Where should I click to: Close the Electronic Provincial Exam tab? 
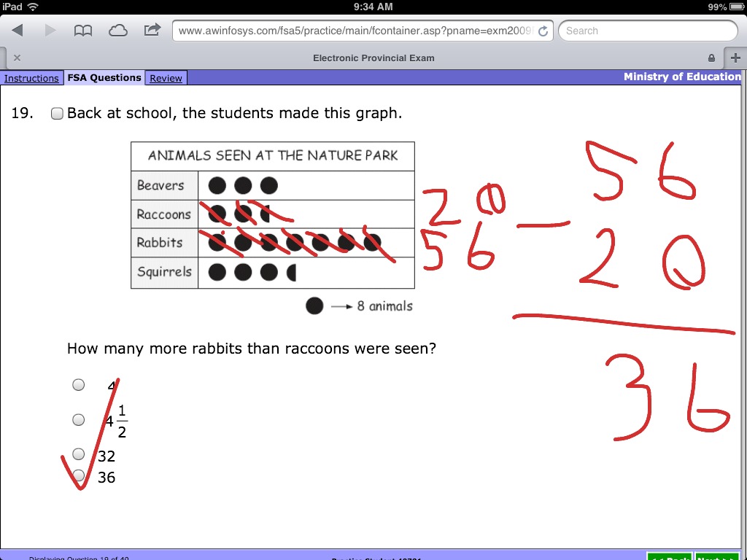click(x=17, y=58)
